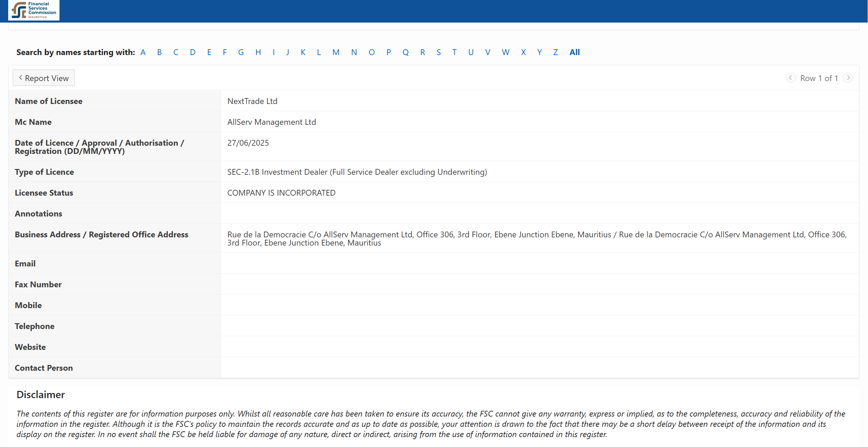This screenshot has width=868, height=447.
Task: Filter names starting with F
Action: point(225,52)
